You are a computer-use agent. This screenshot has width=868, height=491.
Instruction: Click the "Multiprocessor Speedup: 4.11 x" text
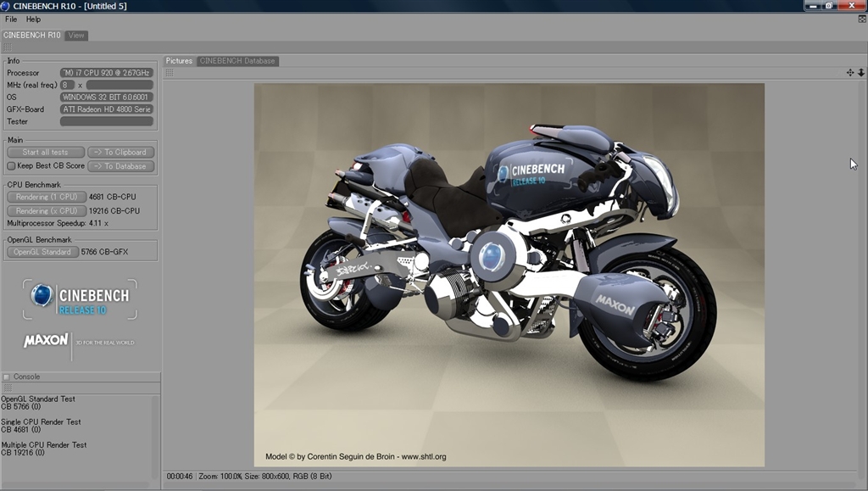pos(58,223)
